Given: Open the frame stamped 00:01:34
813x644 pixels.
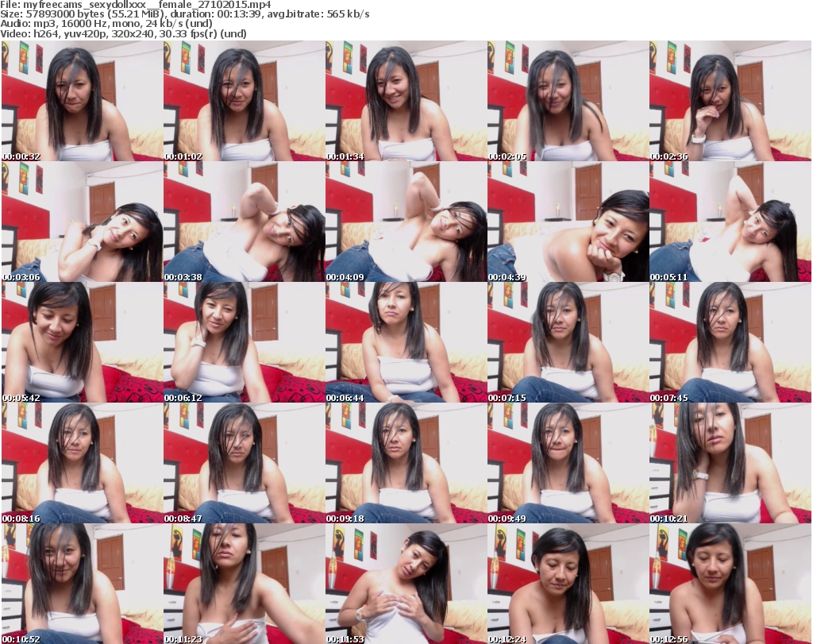Looking at the screenshot, I should (x=406, y=101).
